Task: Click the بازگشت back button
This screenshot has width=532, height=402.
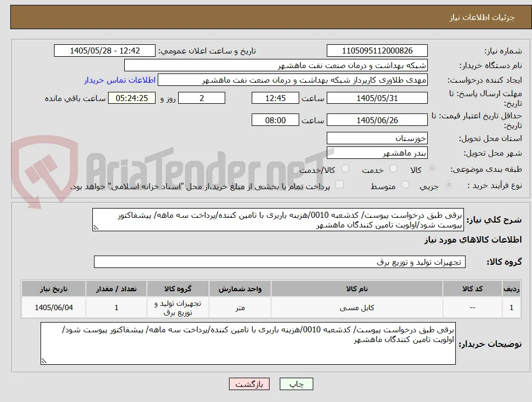Action: [x=249, y=384]
